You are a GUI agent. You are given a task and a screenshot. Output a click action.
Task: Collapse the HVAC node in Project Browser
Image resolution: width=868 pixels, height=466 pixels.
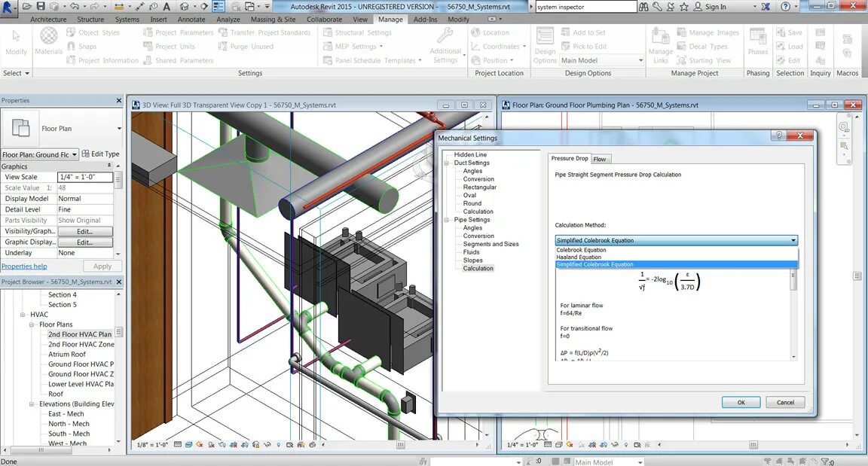click(x=23, y=315)
